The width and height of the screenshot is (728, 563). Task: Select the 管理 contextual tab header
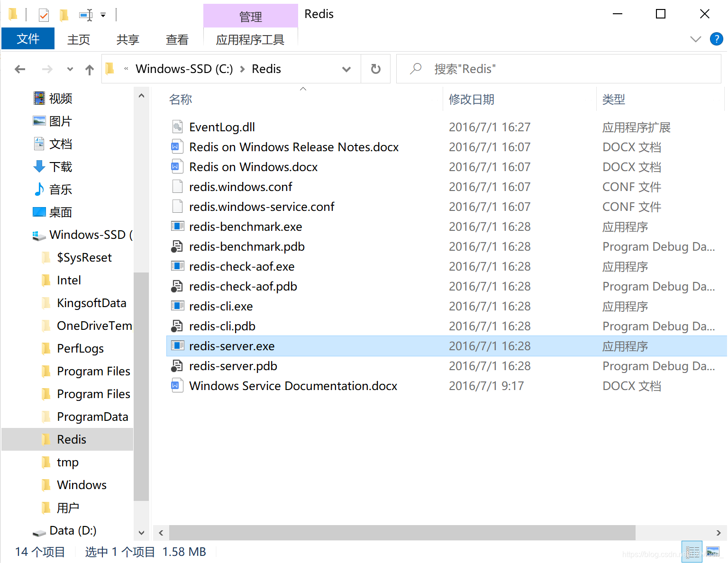tap(250, 17)
